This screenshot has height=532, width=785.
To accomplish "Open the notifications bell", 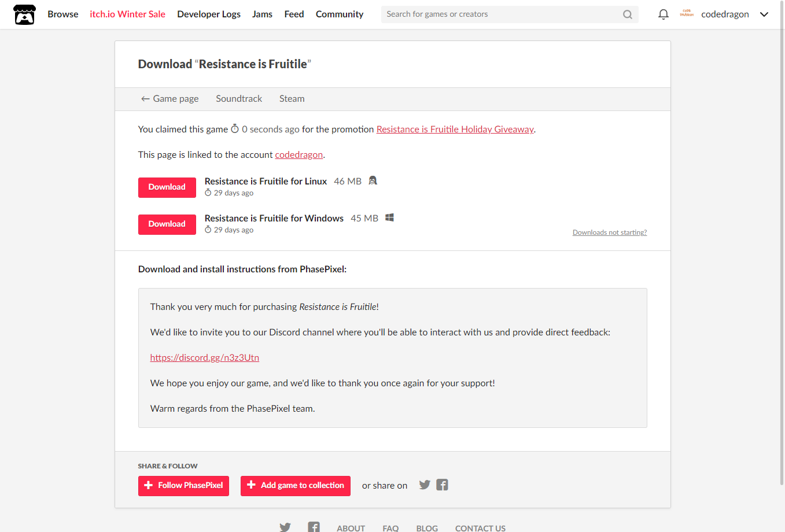I will tap(664, 14).
